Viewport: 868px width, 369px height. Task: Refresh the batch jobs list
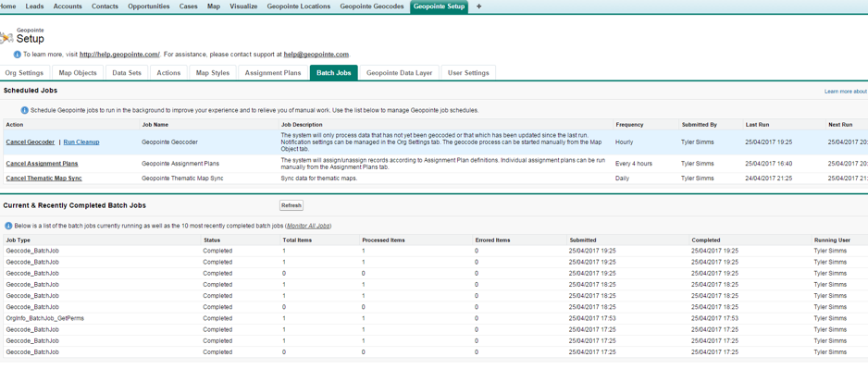291,205
